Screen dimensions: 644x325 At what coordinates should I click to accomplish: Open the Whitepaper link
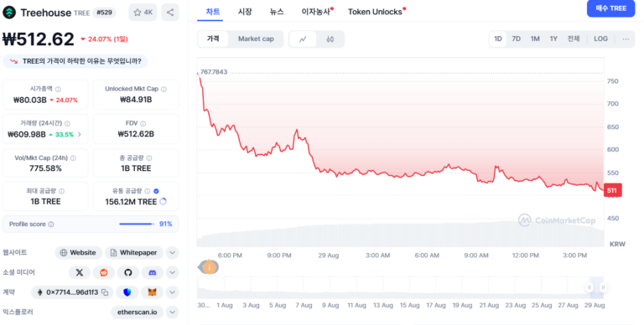134,253
